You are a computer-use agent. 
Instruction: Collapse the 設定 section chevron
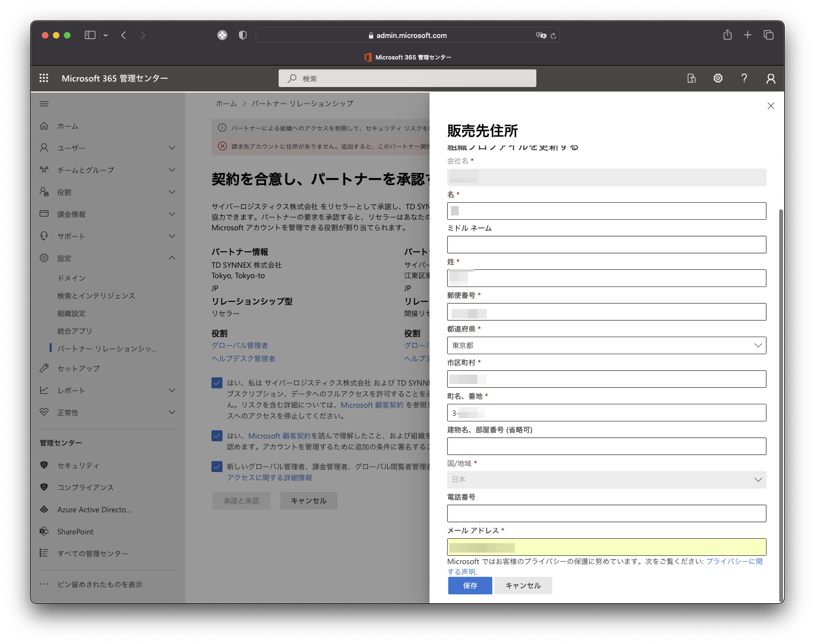pyautogui.click(x=172, y=258)
